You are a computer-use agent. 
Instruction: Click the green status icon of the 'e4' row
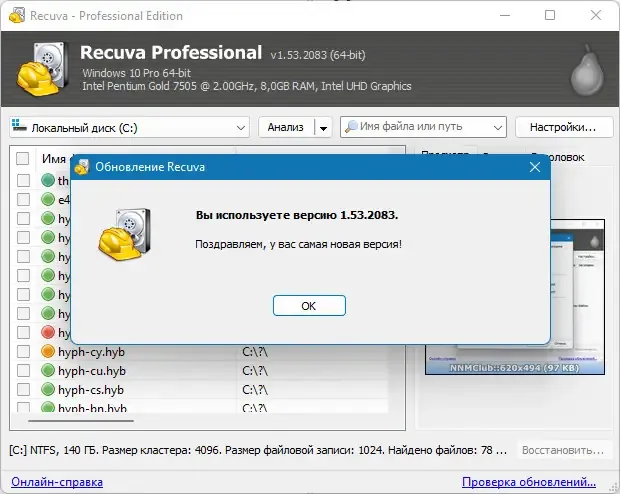(48, 199)
